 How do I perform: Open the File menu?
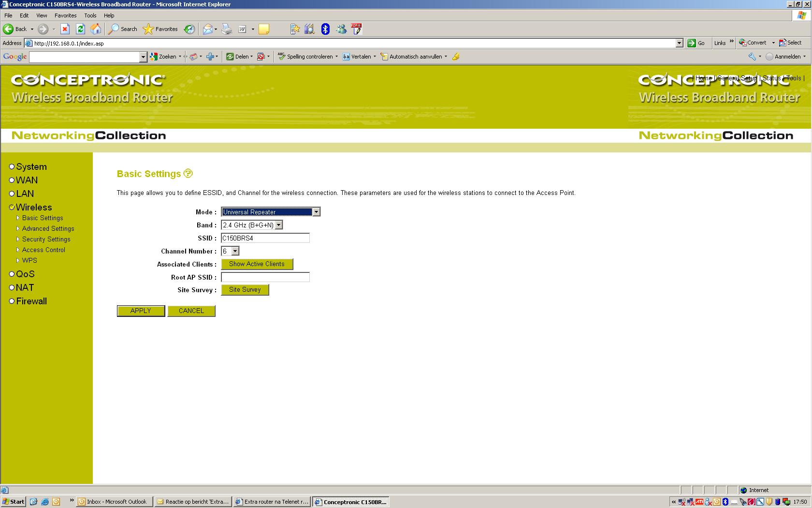8,15
